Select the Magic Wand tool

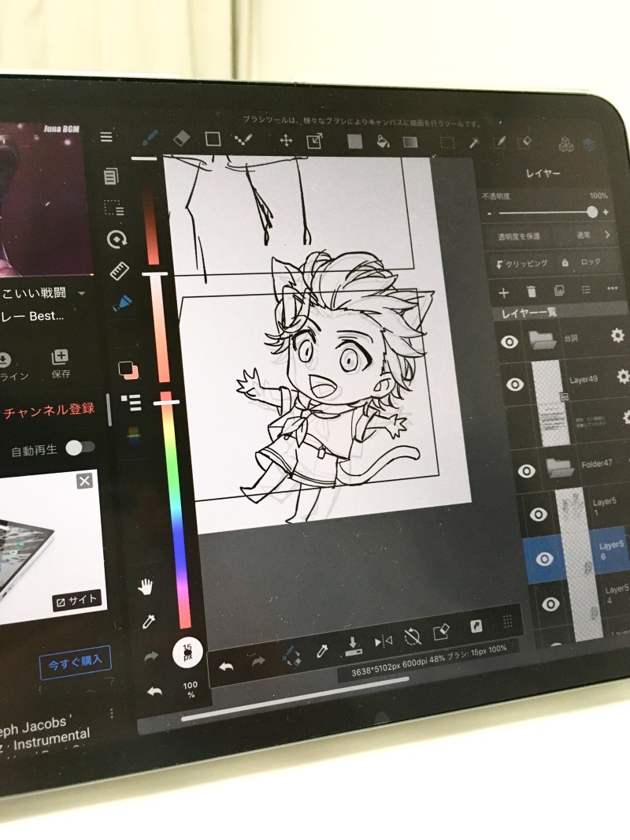pos(474,142)
